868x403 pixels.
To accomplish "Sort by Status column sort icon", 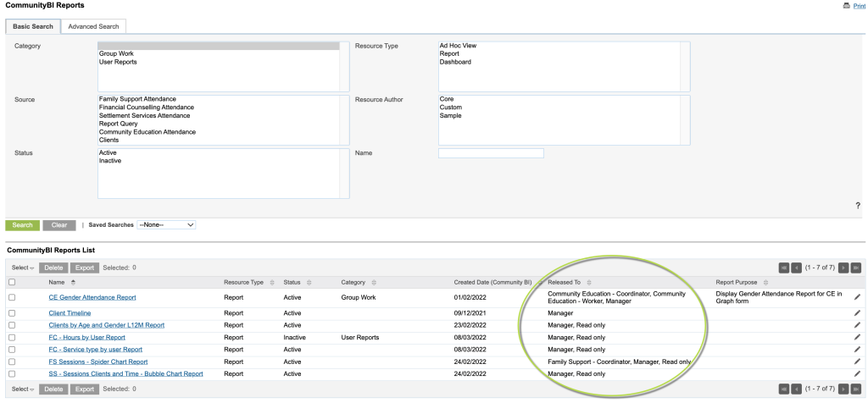I will tap(309, 283).
